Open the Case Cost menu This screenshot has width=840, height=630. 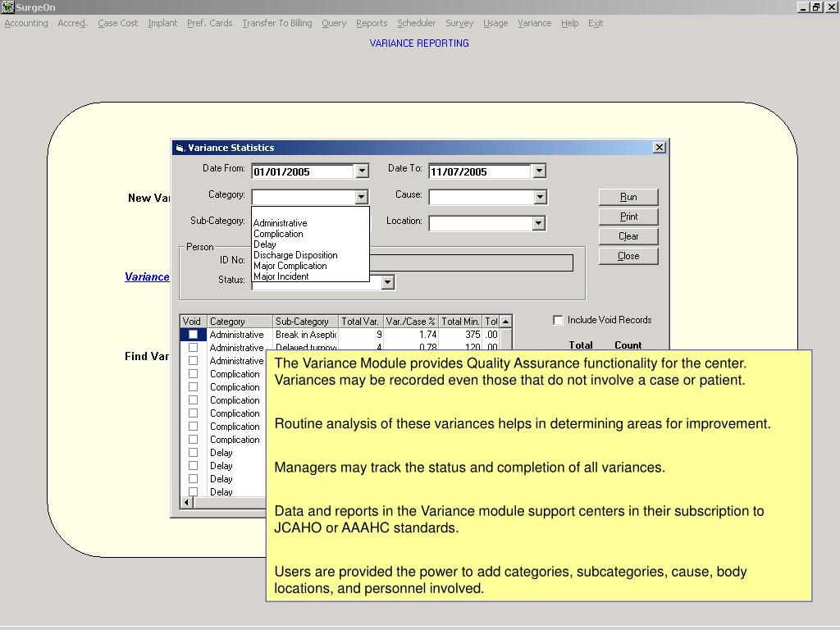(118, 23)
